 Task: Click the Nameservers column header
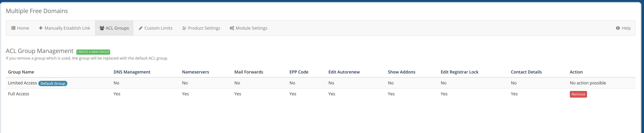click(x=195, y=72)
